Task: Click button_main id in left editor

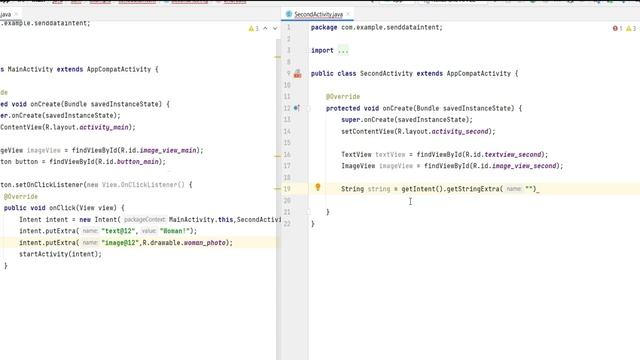Action: (138, 162)
